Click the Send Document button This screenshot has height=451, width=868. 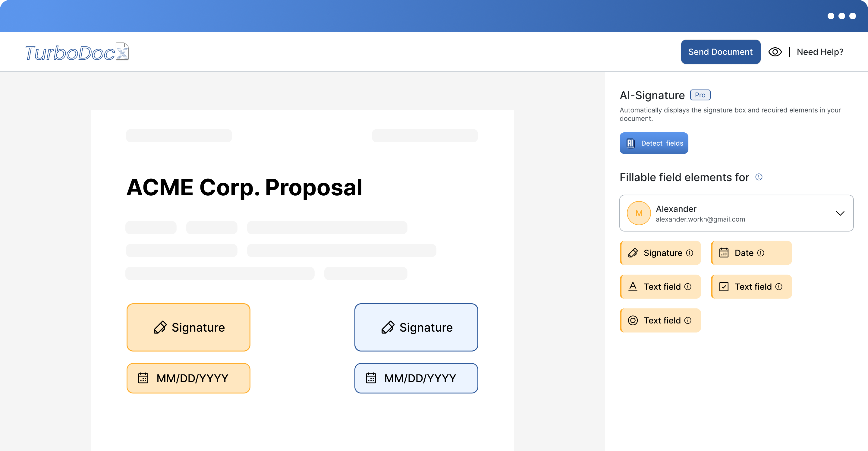[720, 52]
